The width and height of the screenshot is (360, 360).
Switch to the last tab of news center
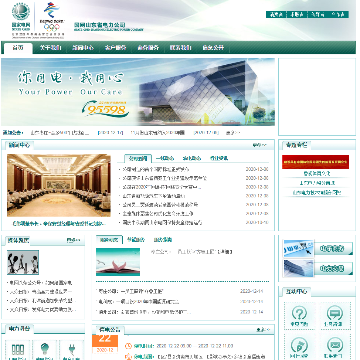(x=219, y=158)
